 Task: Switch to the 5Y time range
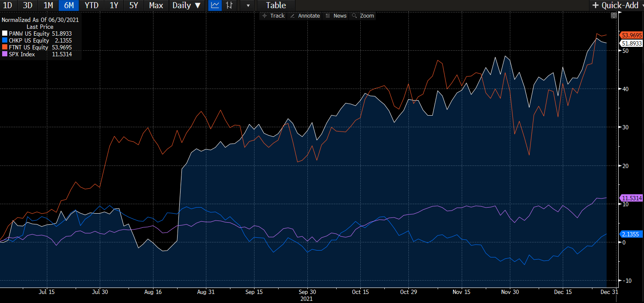click(x=134, y=6)
